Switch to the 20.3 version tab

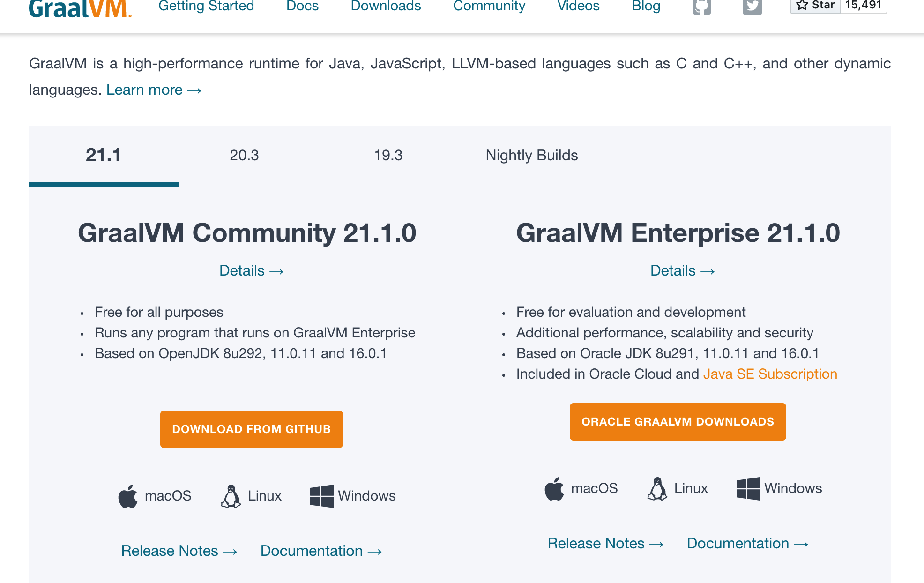244,155
